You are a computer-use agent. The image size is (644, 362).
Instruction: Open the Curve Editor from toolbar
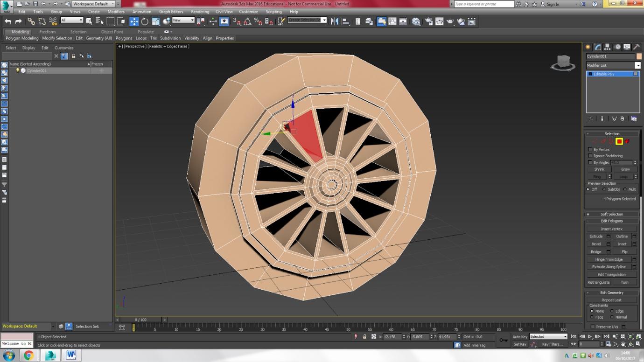[x=392, y=21]
